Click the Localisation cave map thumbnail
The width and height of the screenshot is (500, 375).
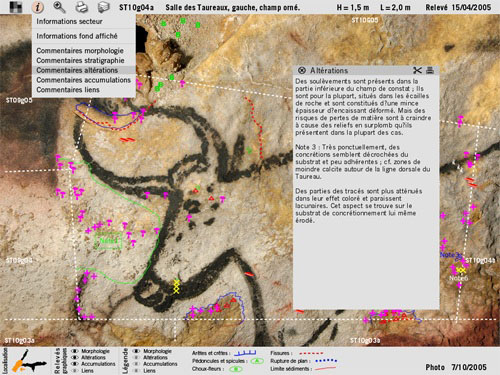(x=29, y=361)
